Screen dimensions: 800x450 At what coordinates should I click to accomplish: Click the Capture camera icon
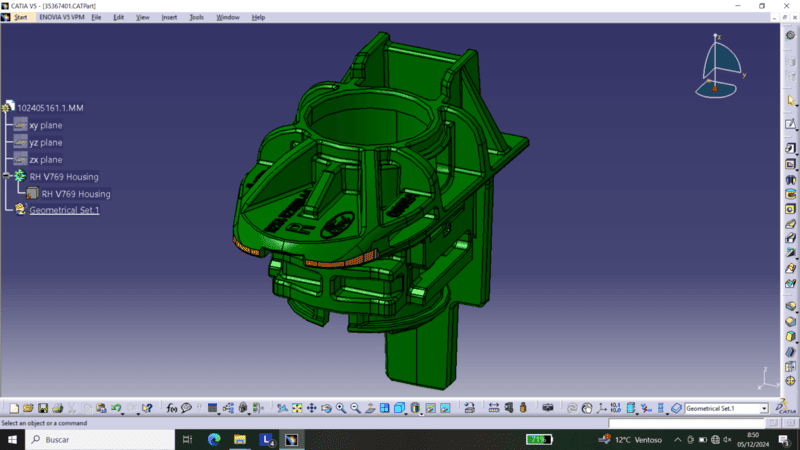pyautogui.click(x=547, y=408)
